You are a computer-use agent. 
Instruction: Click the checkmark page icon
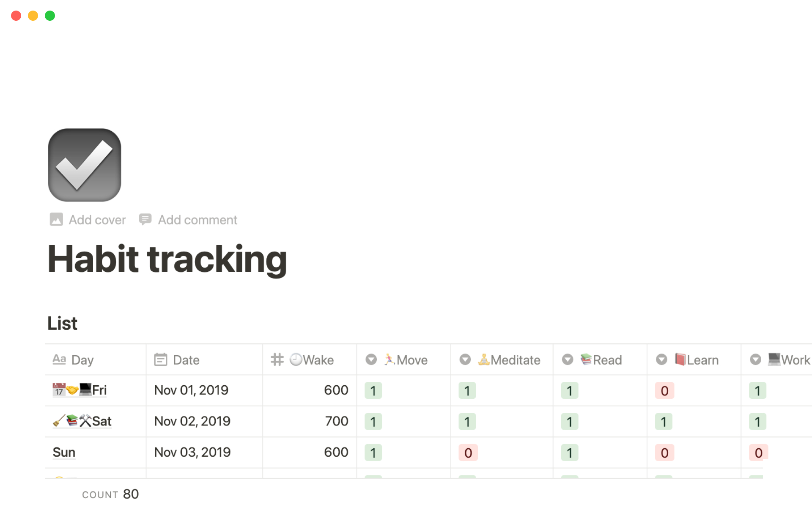coord(85,165)
